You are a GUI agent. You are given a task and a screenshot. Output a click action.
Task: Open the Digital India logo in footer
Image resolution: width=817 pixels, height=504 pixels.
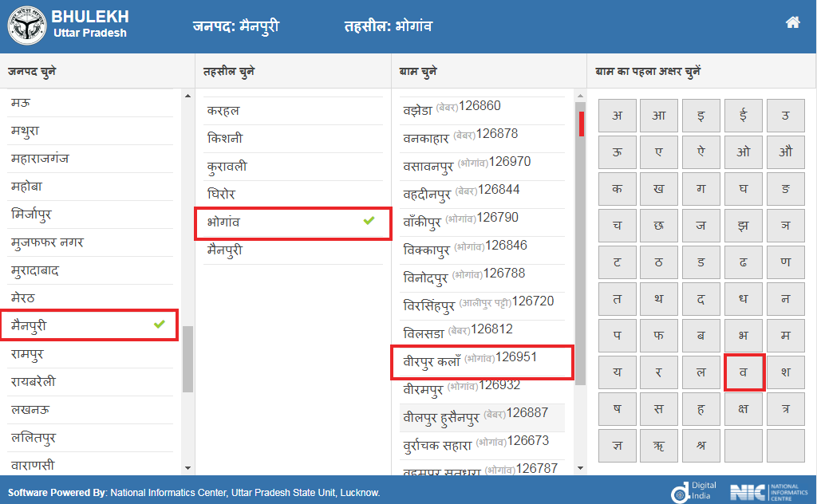(694, 491)
